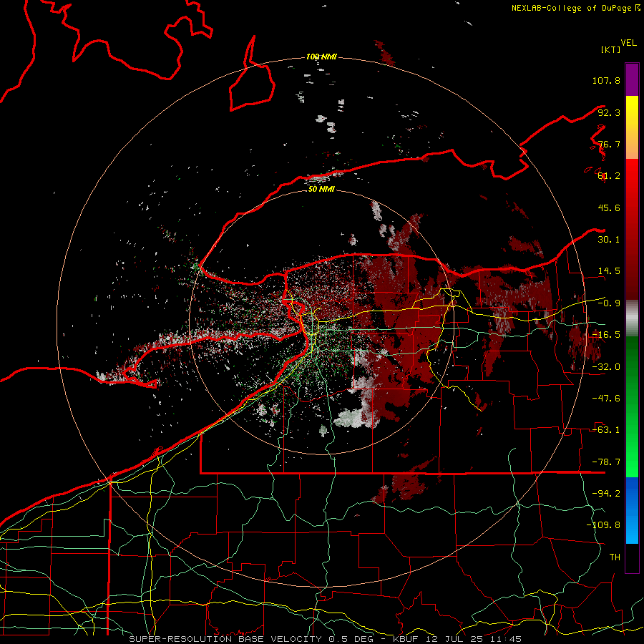Image resolution: width=644 pixels, height=644 pixels.
Task: Click the -78.7 legend value
Action: pos(606,462)
